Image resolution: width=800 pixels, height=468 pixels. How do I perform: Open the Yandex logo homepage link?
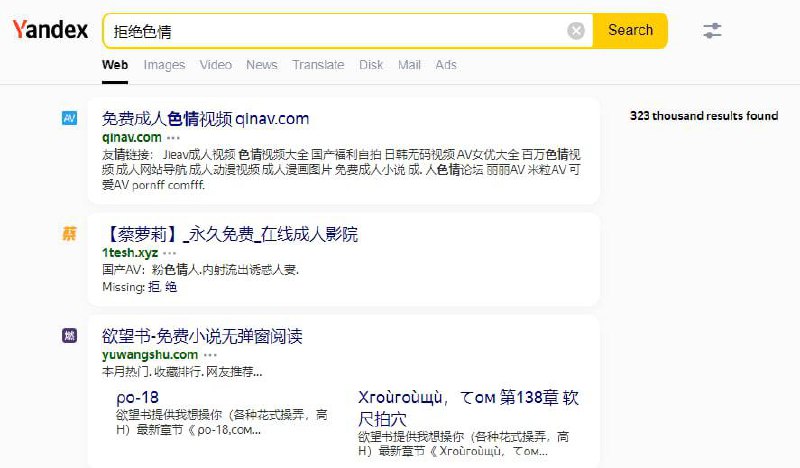pos(50,30)
